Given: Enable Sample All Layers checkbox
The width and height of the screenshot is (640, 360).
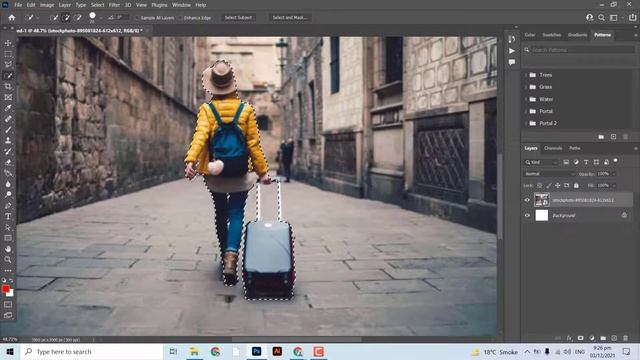Looking at the screenshot, I should (137, 18).
